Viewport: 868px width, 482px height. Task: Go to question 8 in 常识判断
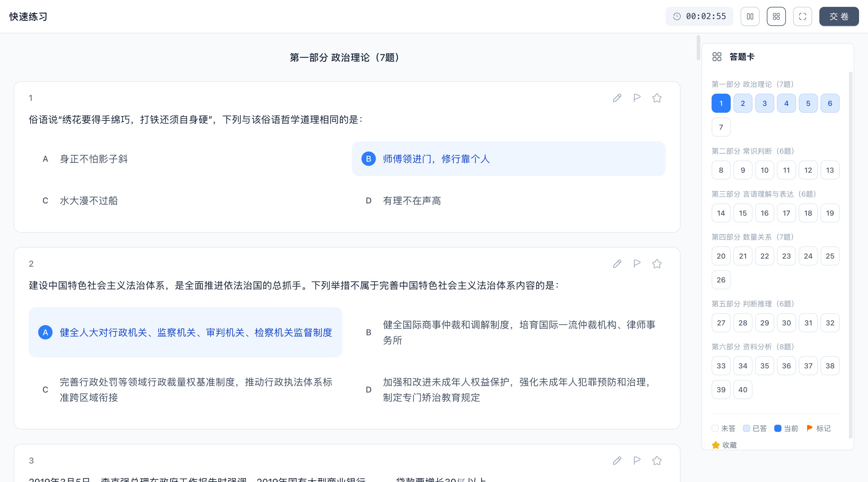(x=721, y=170)
